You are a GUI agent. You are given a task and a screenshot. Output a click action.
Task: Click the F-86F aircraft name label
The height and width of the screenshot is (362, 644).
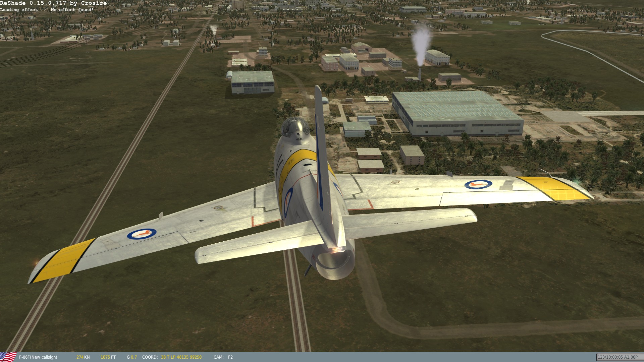(x=38, y=357)
